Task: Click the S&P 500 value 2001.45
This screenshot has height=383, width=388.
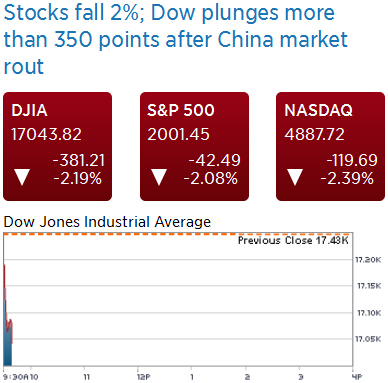Action: coord(178,135)
